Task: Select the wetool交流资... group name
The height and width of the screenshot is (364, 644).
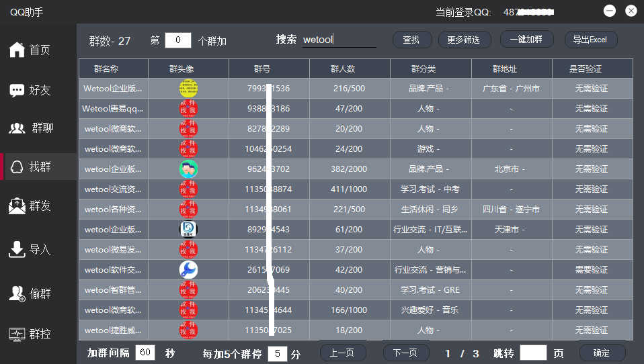Action: (113, 189)
